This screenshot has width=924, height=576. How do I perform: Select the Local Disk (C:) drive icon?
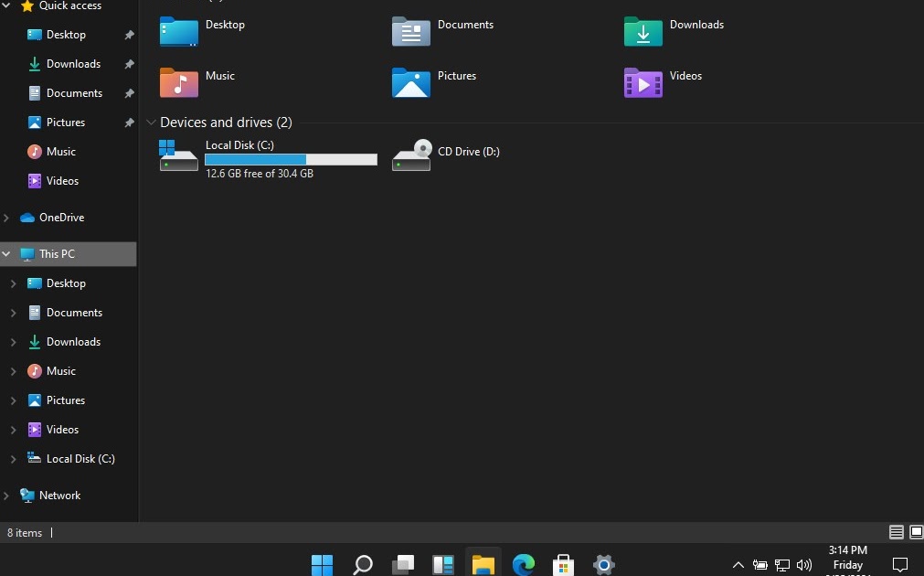pyautogui.click(x=178, y=155)
